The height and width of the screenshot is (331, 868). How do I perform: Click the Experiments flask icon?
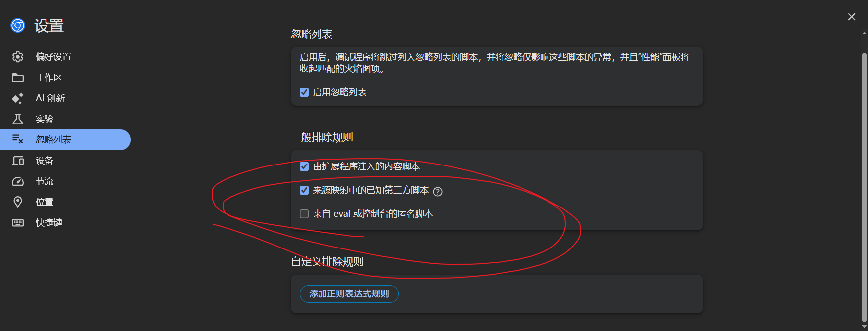pos(18,119)
